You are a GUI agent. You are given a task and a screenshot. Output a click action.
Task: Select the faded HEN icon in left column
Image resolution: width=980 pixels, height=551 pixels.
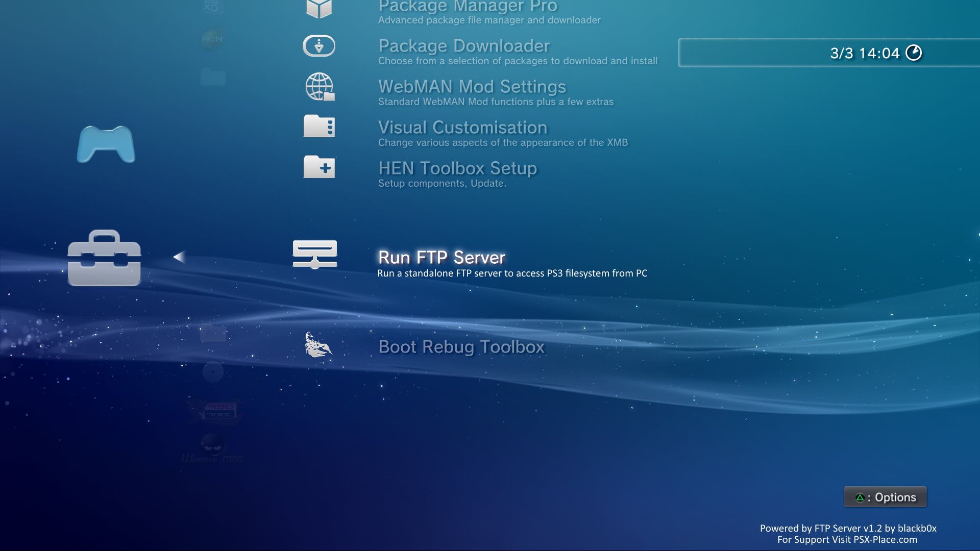tap(212, 39)
